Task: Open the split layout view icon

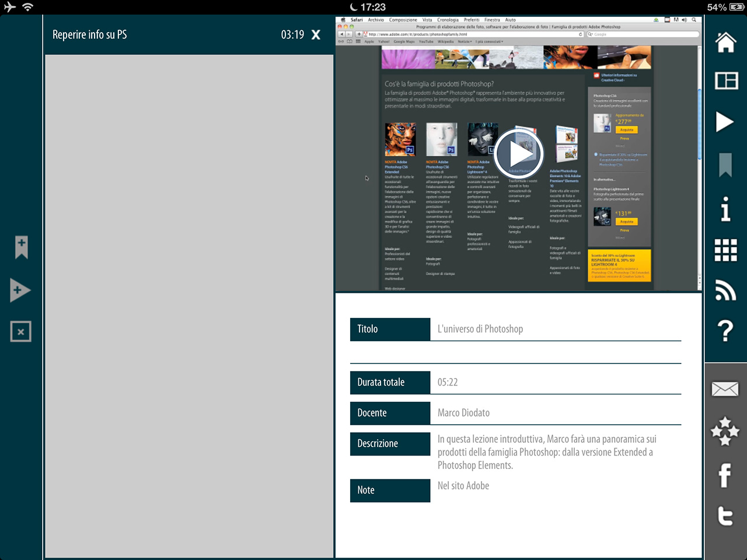Action: 726,80
